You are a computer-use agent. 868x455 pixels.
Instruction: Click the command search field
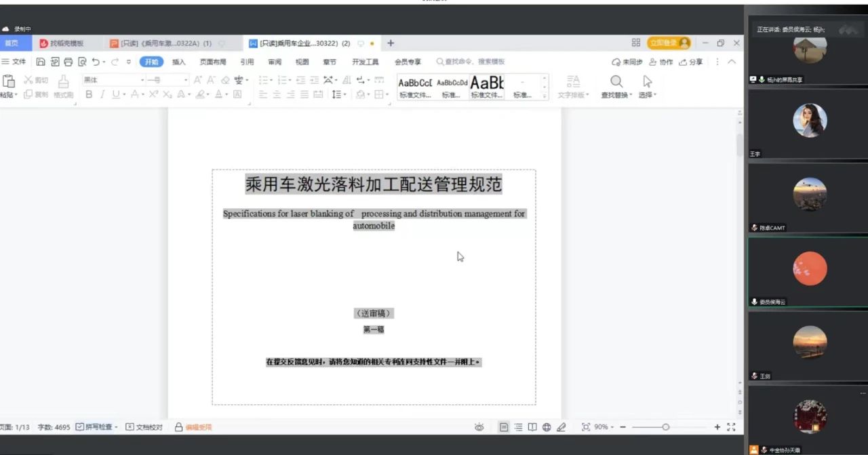coord(475,62)
